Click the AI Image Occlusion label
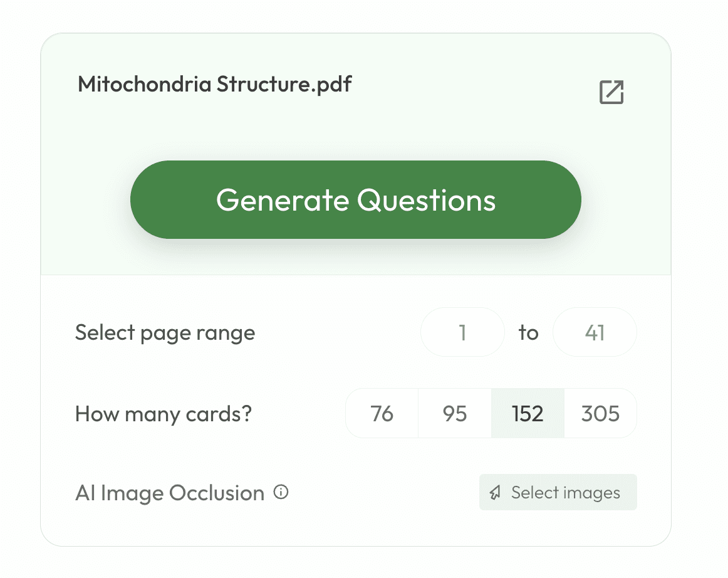The width and height of the screenshot is (728, 578). coord(169,493)
